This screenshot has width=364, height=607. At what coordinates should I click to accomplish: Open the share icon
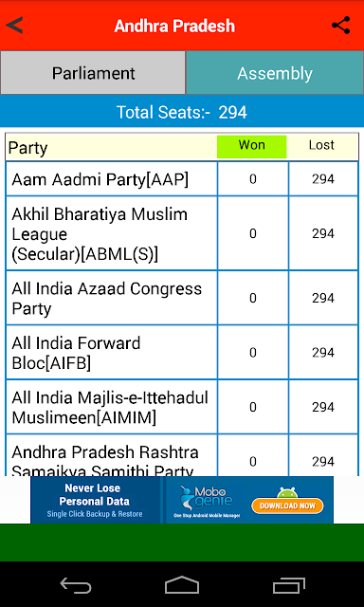click(341, 26)
